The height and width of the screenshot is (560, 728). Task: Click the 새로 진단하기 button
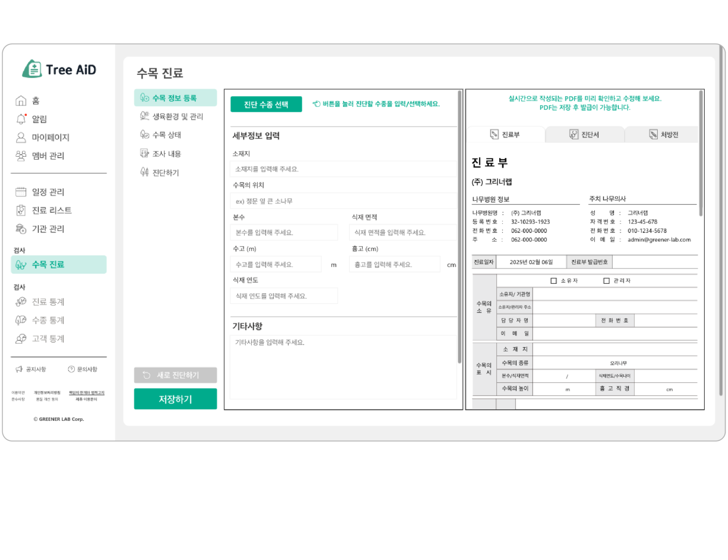point(175,375)
